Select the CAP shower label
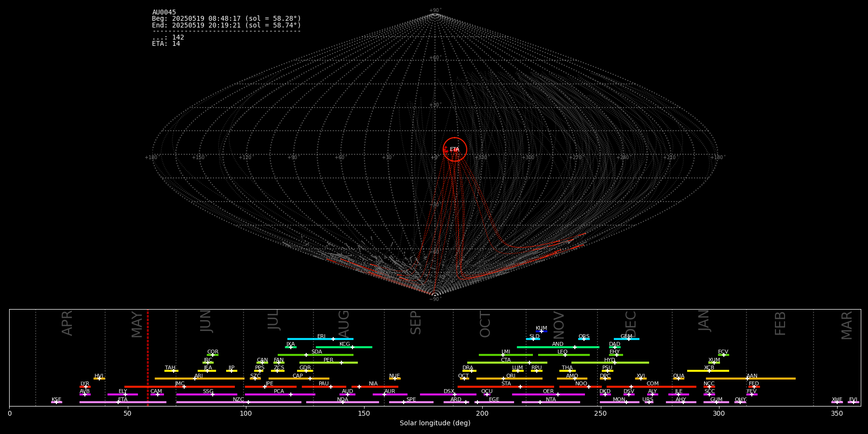Viewport: 868px width, 434px height. [x=298, y=376]
